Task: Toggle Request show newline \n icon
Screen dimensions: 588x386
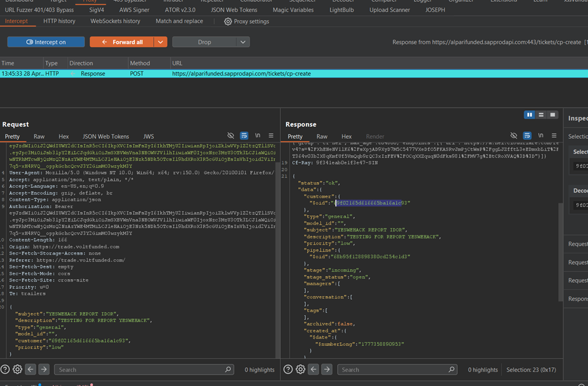Action: point(258,135)
